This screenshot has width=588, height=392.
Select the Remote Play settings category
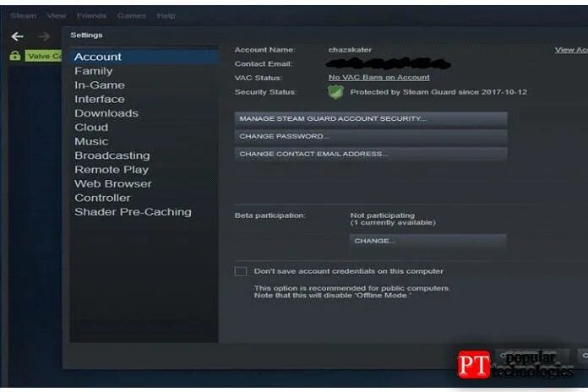(144, 170)
